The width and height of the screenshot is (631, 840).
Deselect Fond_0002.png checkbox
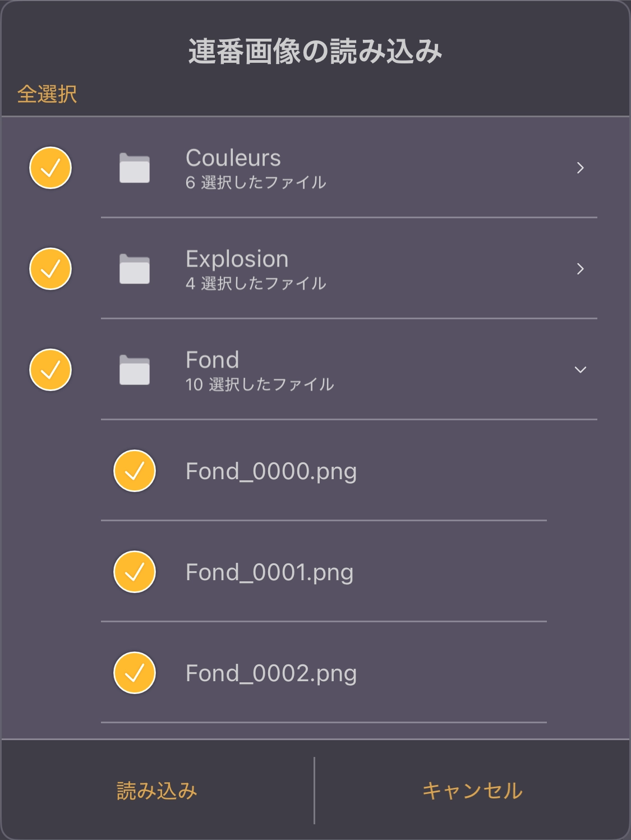click(x=135, y=673)
